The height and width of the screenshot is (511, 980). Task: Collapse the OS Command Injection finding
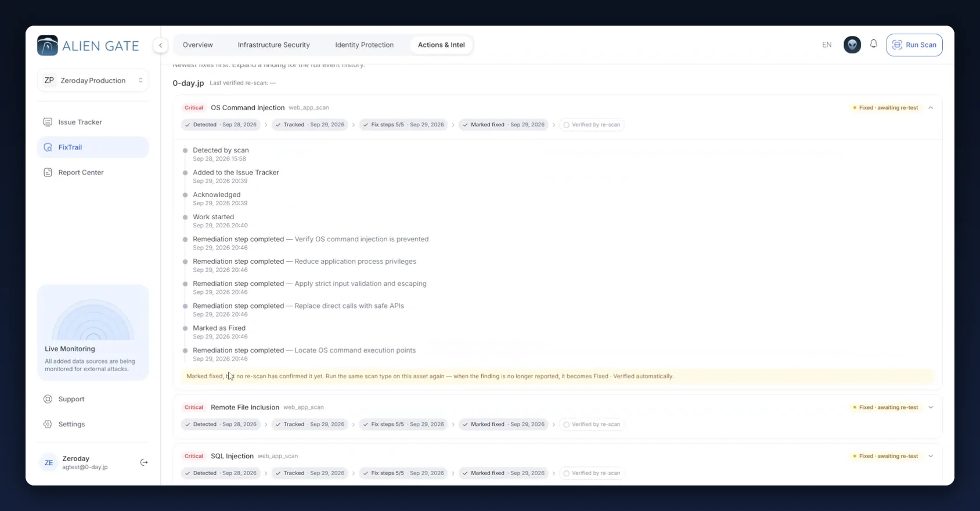931,107
